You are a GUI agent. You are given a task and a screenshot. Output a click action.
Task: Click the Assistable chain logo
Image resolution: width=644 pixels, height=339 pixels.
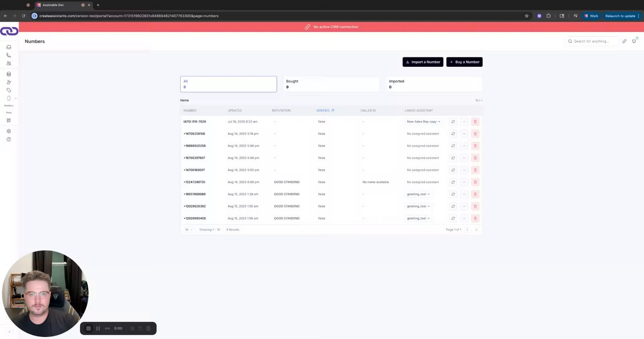click(9, 31)
